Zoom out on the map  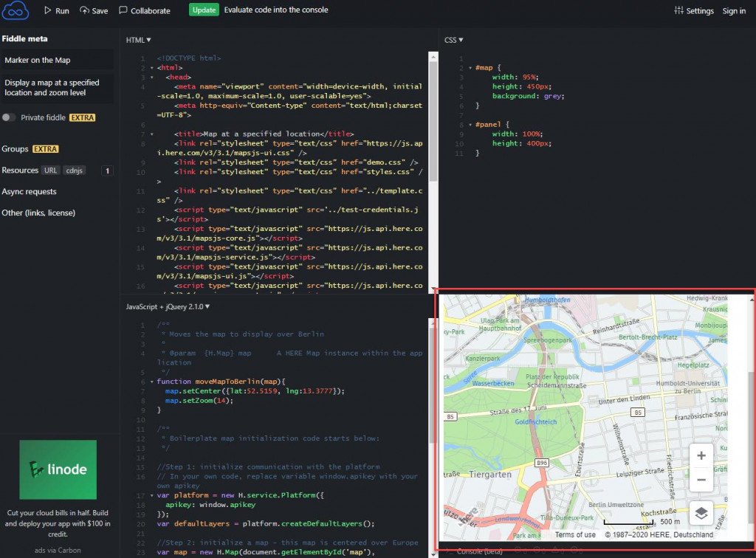pos(701,480)
